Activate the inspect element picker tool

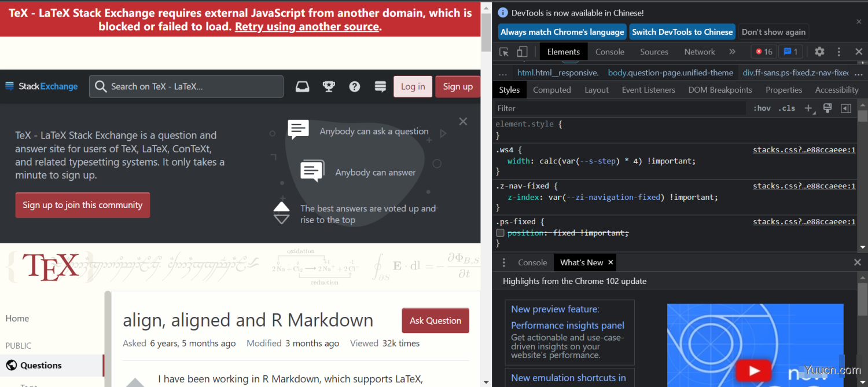point(504,52)
